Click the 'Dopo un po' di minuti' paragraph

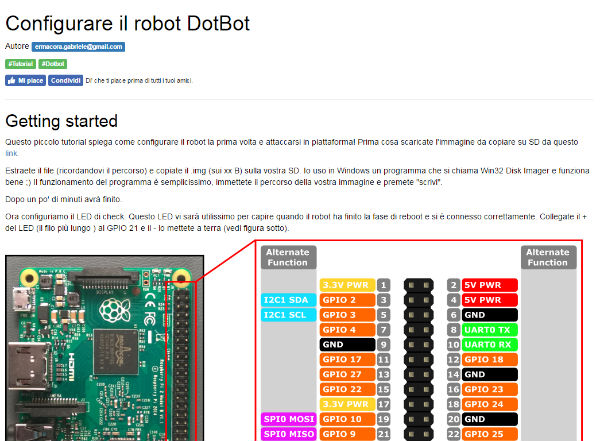point(63,199)
